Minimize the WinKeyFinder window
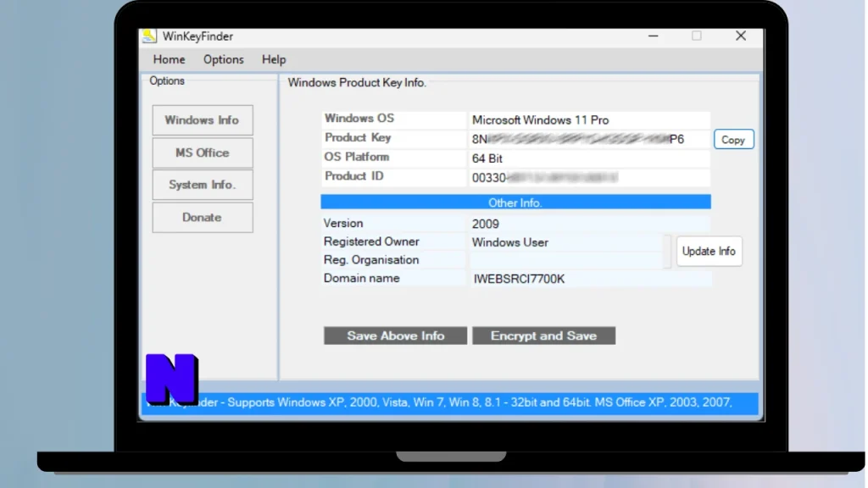The image size is (868, 488). pos(654,36)
